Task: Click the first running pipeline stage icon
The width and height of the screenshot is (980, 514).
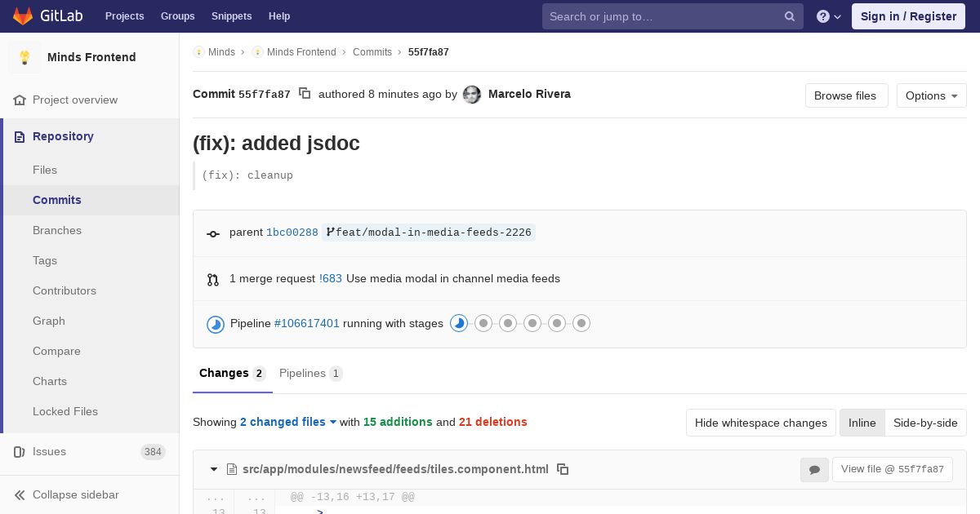Action: [x=459, y=323]
